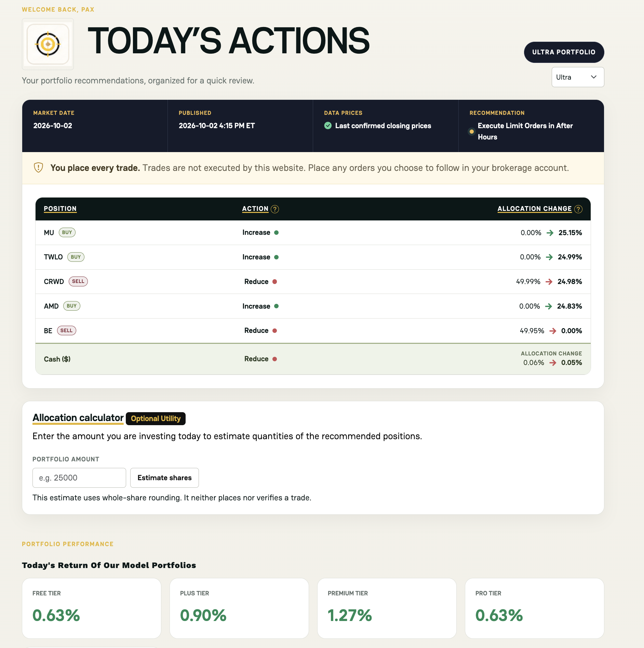Click the TWLO ticker symbol

click(x=53, y=257)
